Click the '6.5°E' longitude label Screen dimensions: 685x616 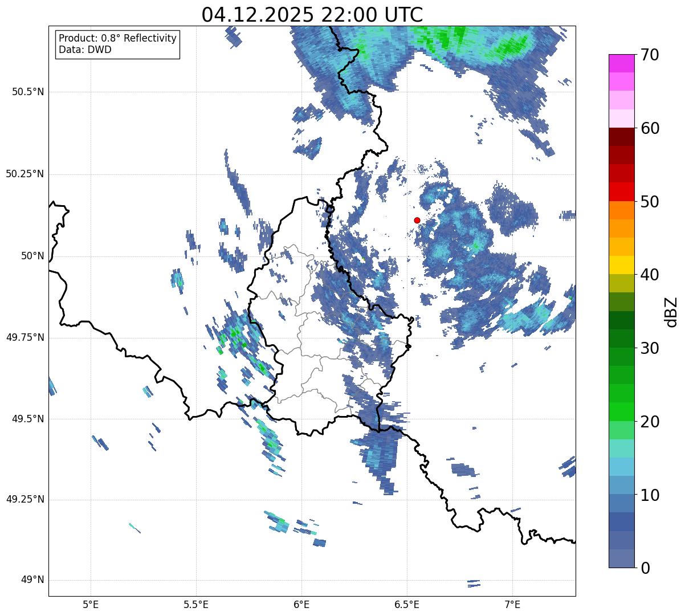[407, 604]
